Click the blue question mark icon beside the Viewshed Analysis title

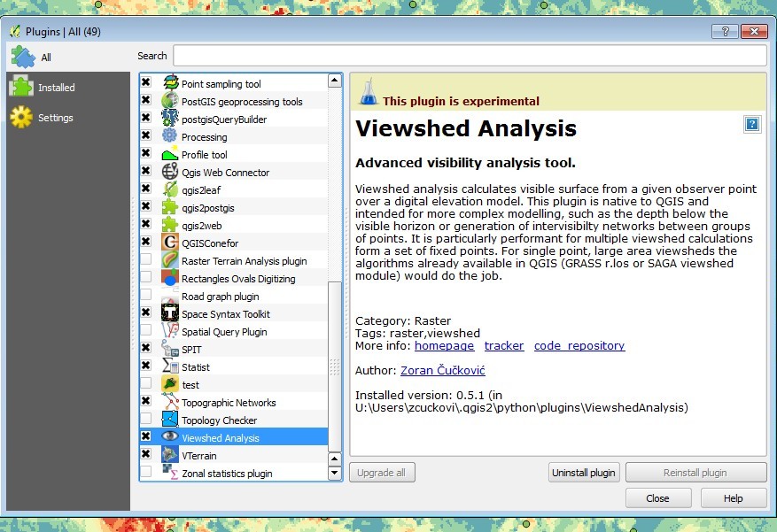(751, 124)
